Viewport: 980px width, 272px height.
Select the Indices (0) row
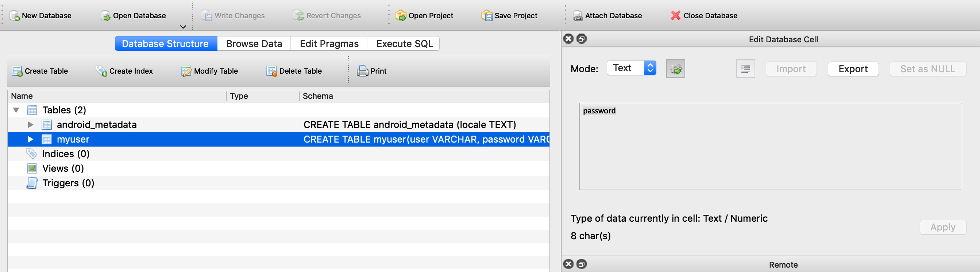click(278, 154)
